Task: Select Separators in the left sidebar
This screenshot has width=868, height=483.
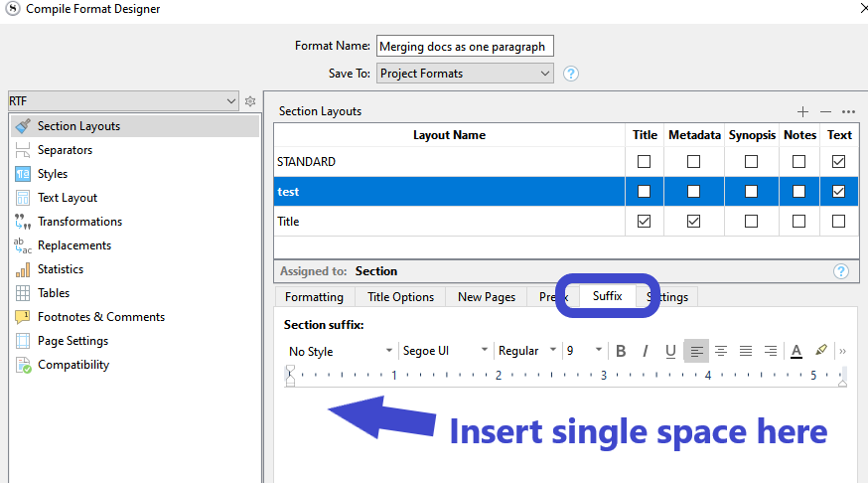Action: 65,150
